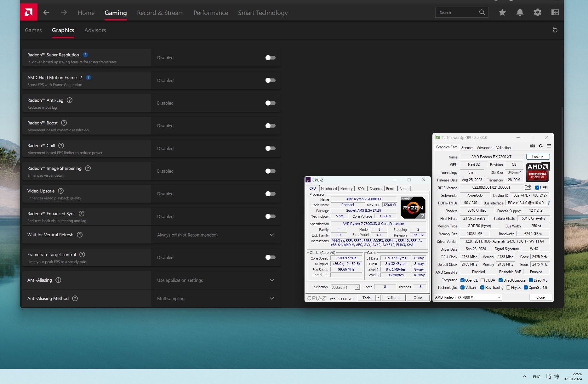Enable Video Upscale toggle
588x384 pixels.
pyautogui.click(x=271, y=194)
